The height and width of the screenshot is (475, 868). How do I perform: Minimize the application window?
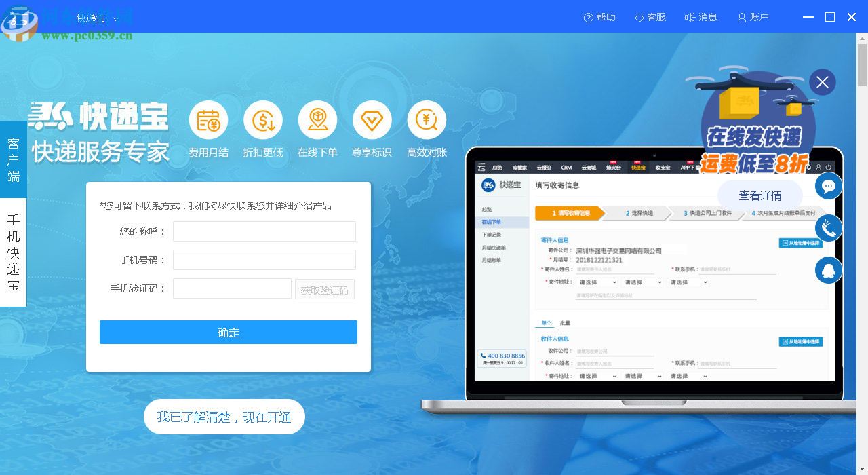807,17
